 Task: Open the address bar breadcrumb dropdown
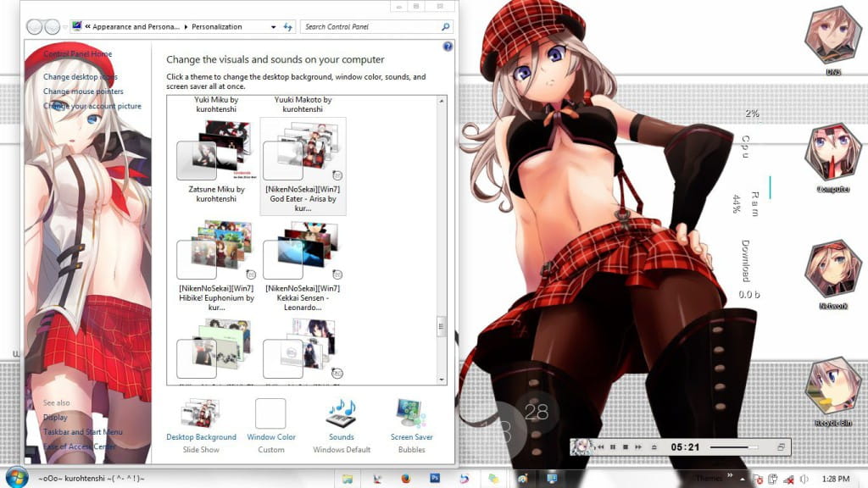273,26
